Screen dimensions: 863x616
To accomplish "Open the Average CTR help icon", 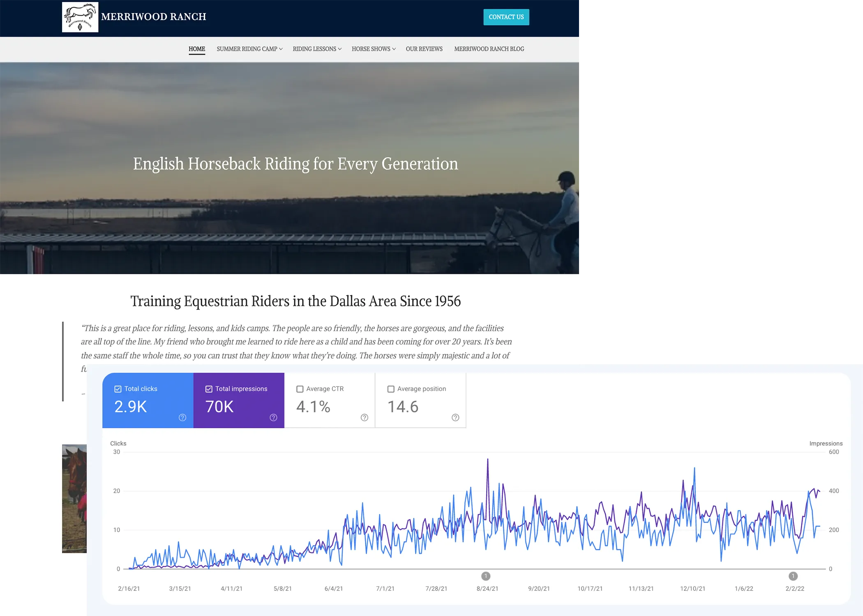I will pyautogui.click(x=364, y=417).
